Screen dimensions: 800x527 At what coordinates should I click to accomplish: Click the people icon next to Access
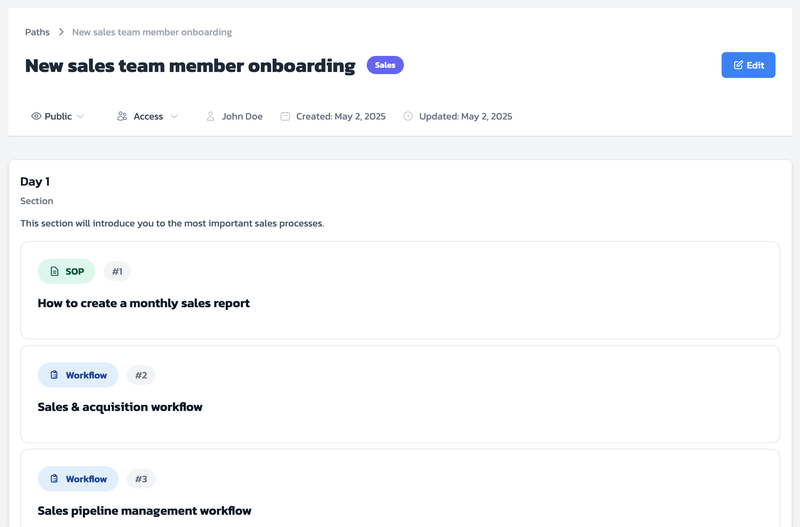[122, 117]
